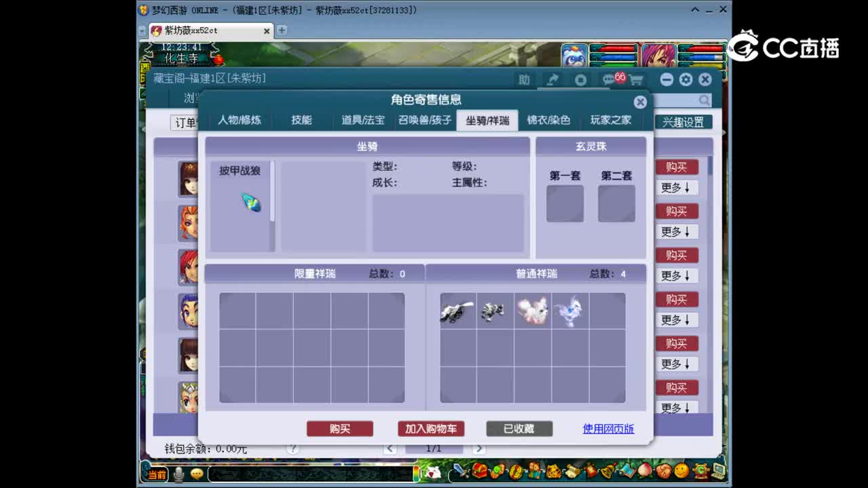Open the red treasure chest inventory icon
Image resolution: width=868 pixels, height=488 pixels.
point(479,470)
